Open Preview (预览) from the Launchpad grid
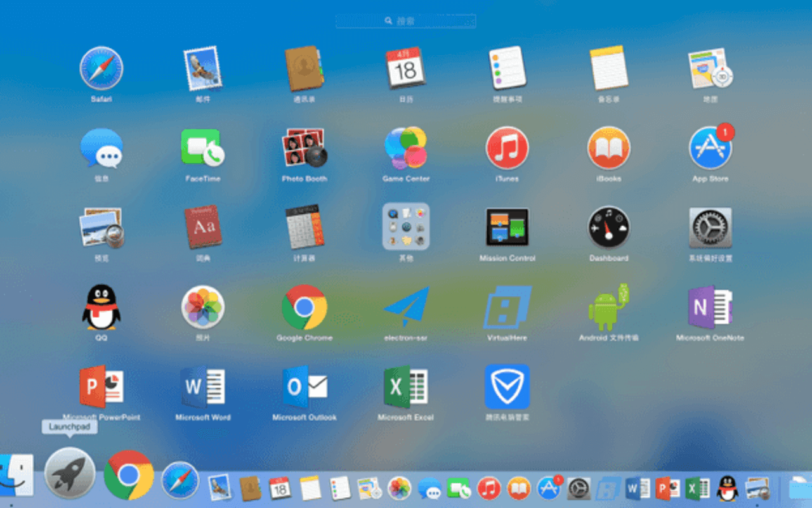The width and height of the screenshot is (812, 508). 101,227
